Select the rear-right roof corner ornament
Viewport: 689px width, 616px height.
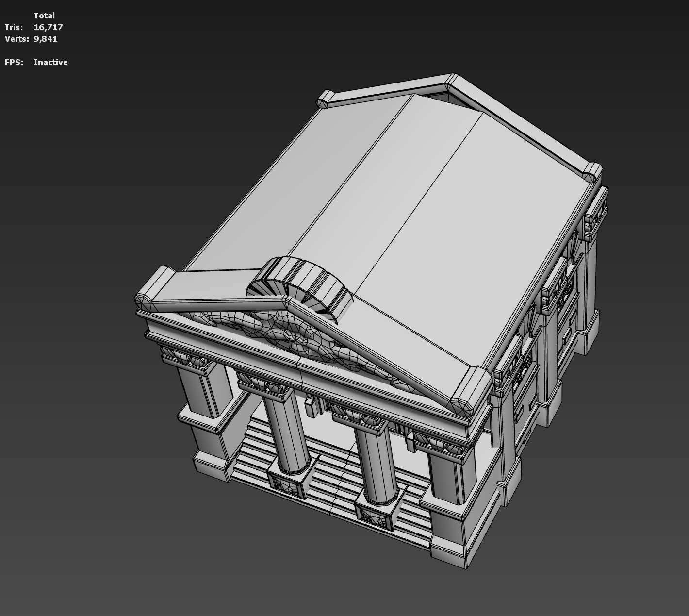point(592,171)
